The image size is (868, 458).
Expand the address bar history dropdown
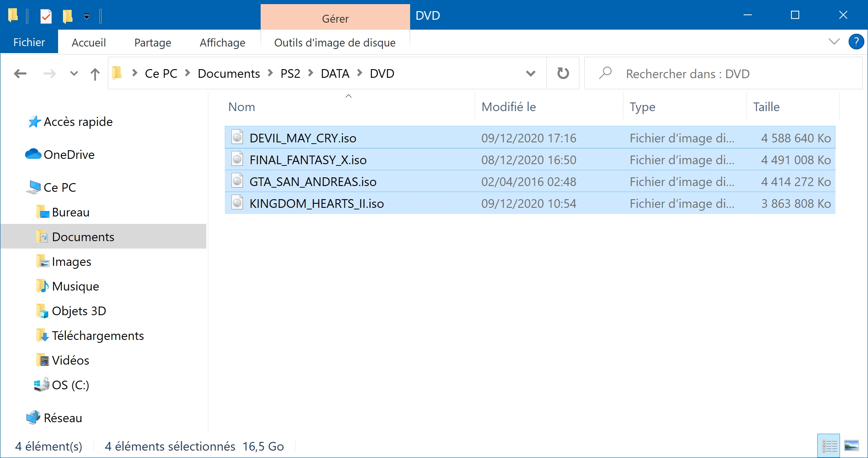531,74
